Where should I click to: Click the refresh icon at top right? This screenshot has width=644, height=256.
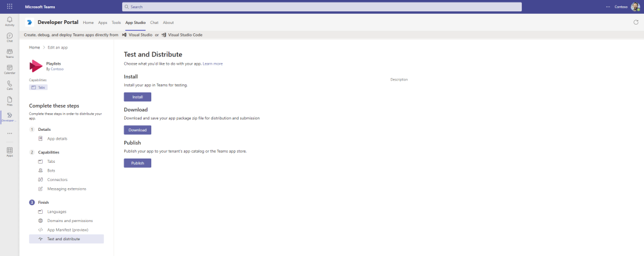tap(635, 22)
